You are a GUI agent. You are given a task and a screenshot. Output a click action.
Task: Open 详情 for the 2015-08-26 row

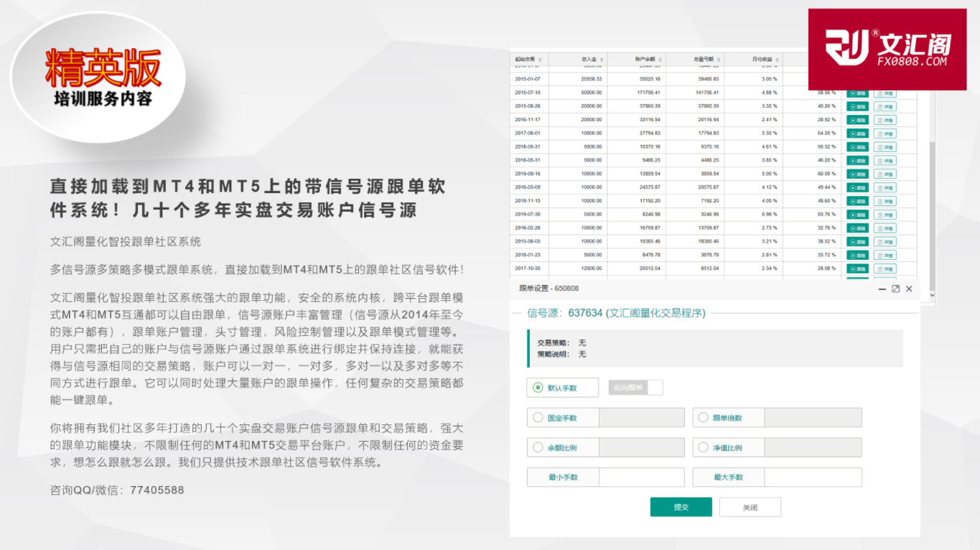coord(885,106)
